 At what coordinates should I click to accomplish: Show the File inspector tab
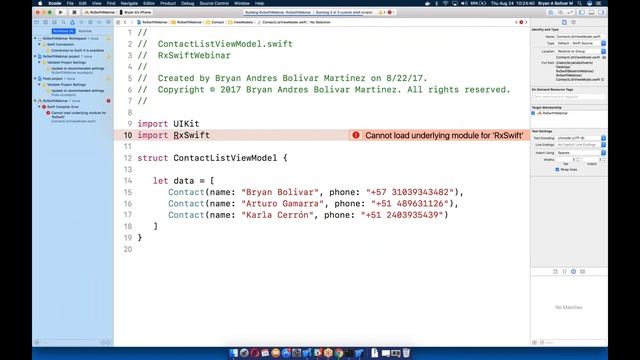pyautogui.click(x=564, y=22)
